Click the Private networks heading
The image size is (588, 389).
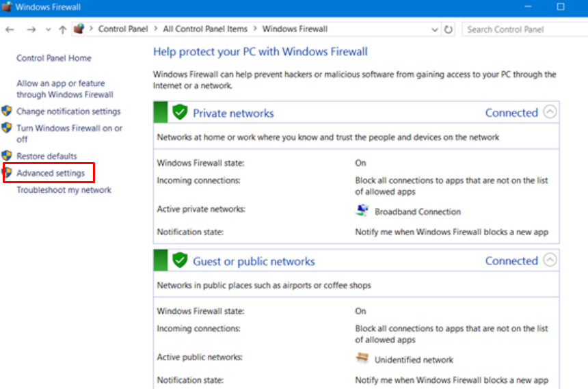[x=233, y=113]
